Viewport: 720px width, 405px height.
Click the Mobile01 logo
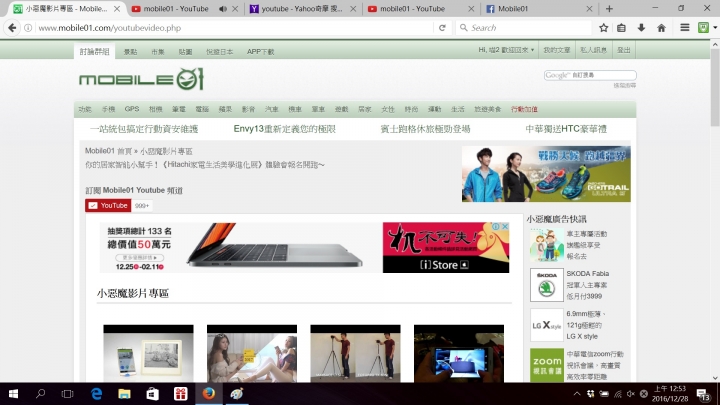point(141,79)
